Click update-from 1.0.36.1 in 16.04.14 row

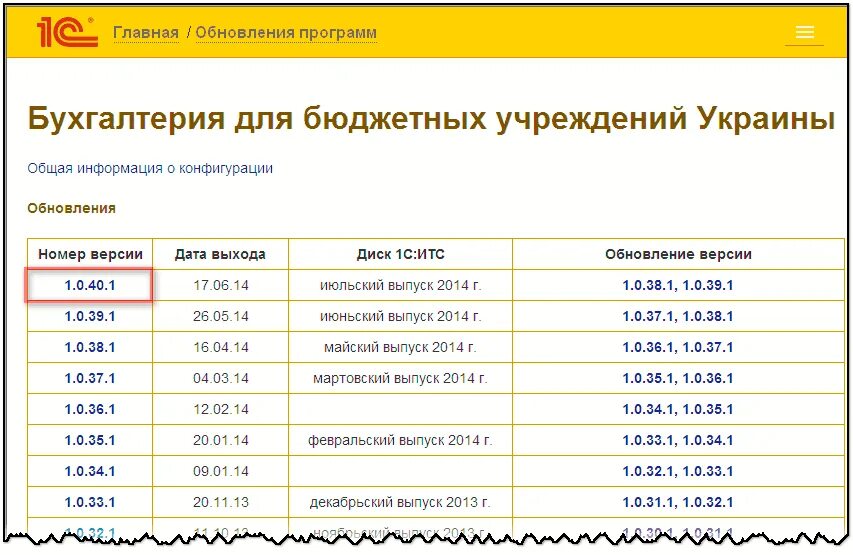647,347
